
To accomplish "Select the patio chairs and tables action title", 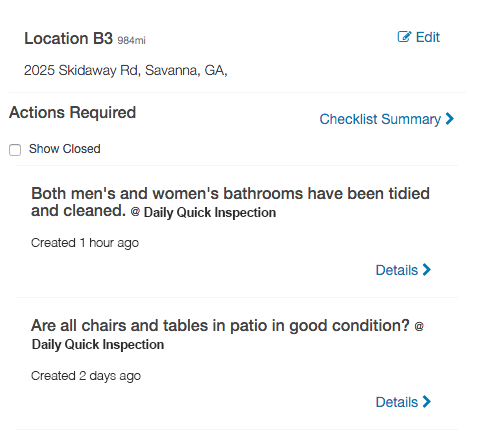I will click(x=220, y=325).
